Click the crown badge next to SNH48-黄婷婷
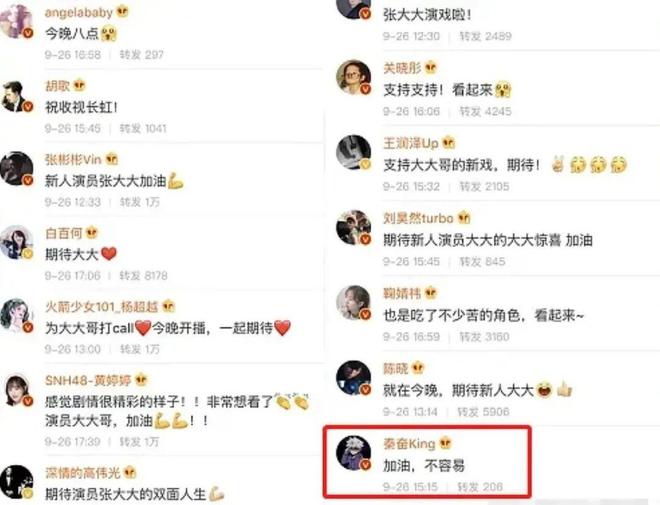 141,380
